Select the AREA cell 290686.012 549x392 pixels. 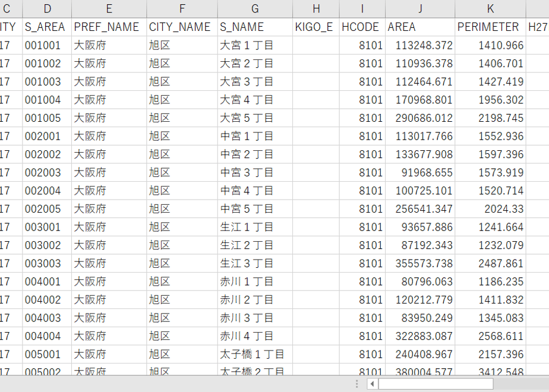click(420, 118)
